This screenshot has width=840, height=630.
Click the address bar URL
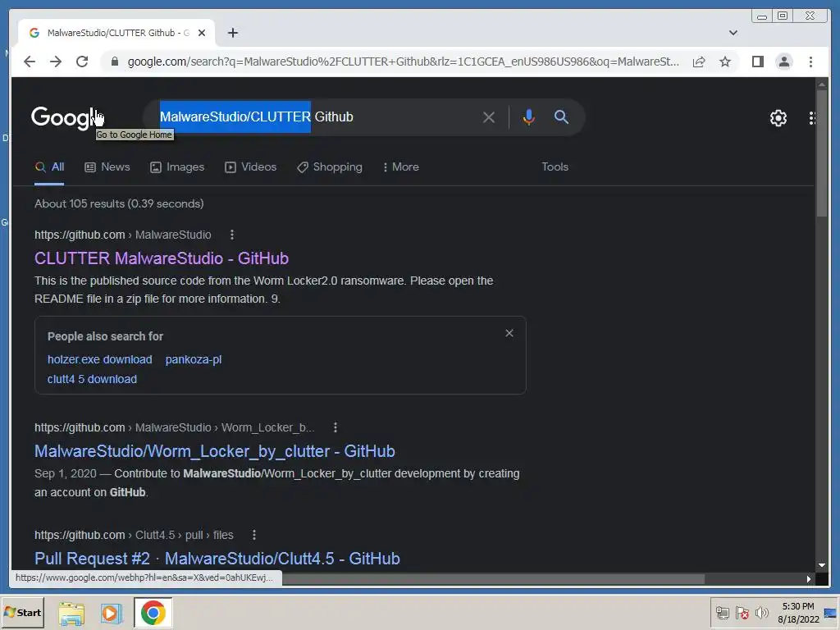click(x=403, y=62)
